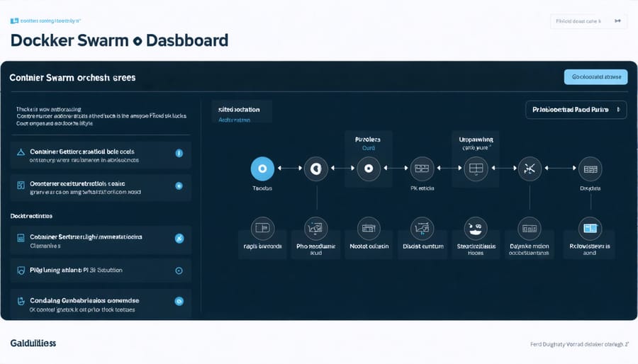
Task: Open the Container Gettion list row
Action: point(101,155)
